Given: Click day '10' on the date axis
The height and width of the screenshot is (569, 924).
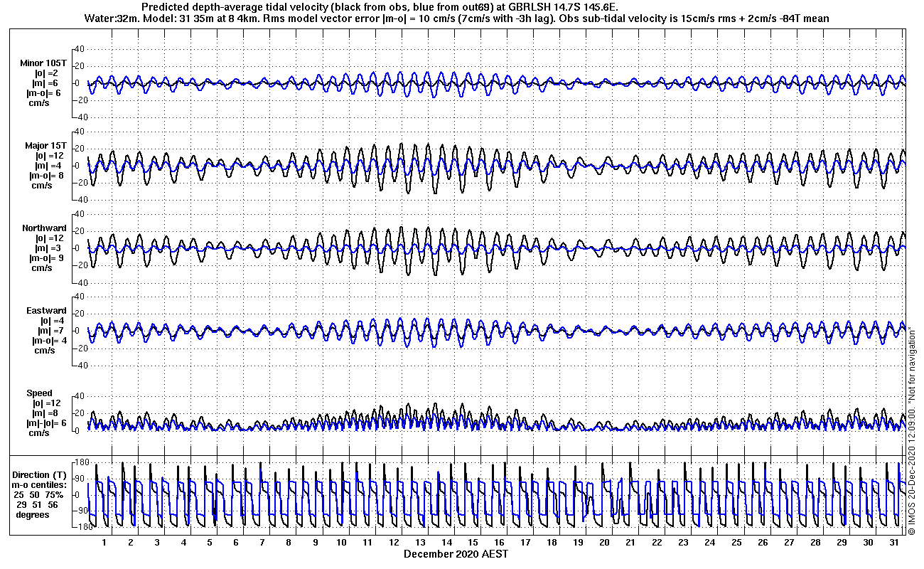Looking at the screenshot, I should pyautogui.click(x=341, y=543).
